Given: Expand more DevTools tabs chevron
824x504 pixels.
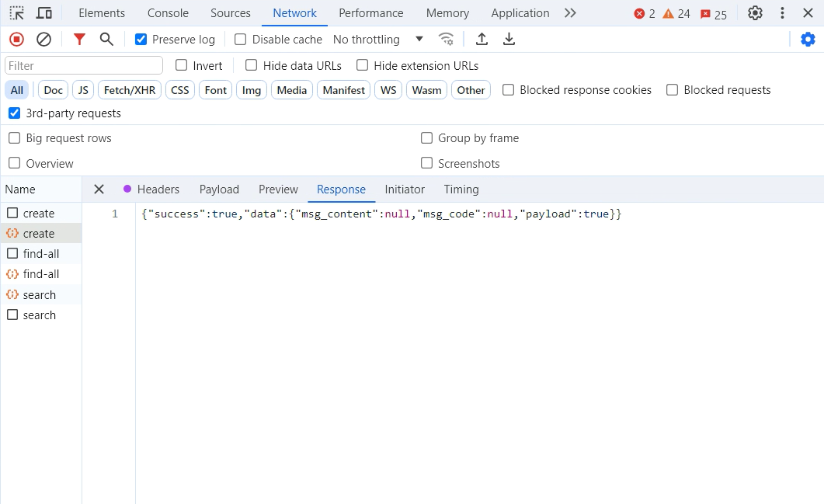Looking at the screenshot, I should click(570, 13).
